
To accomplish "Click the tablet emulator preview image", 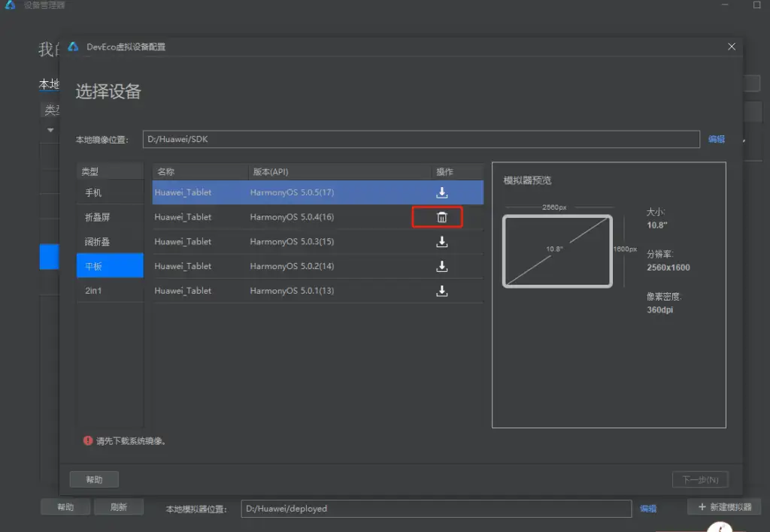I will pyautogui.click(x=557, y=250).
